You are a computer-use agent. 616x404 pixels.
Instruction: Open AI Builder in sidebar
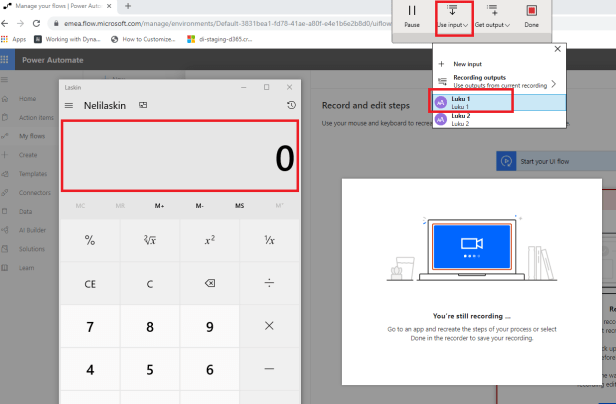click(x=32, y=230)
